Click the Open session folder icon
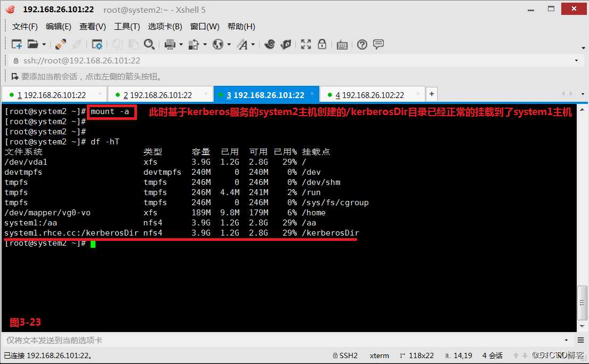This screenshot has width=589, height=364. [33, 44]
